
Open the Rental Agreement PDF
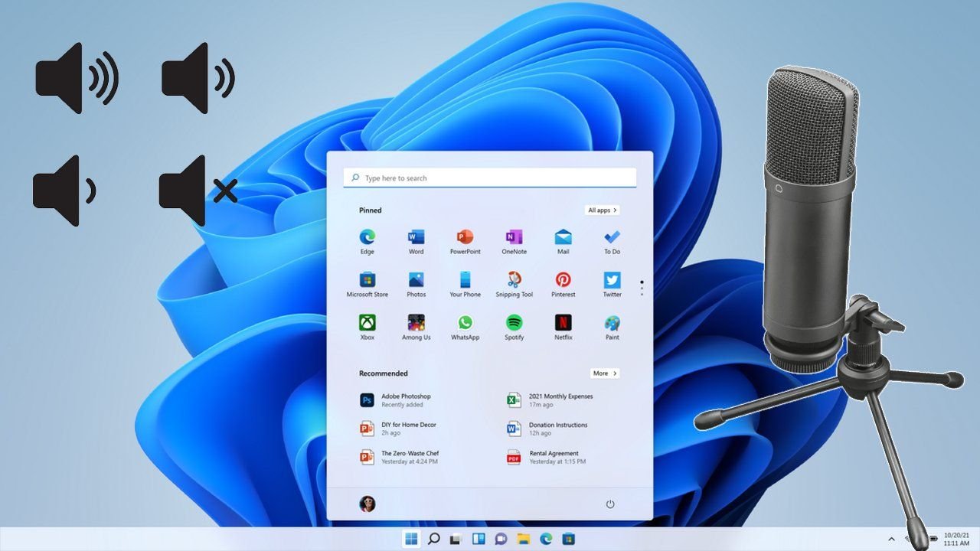point(547,457)
